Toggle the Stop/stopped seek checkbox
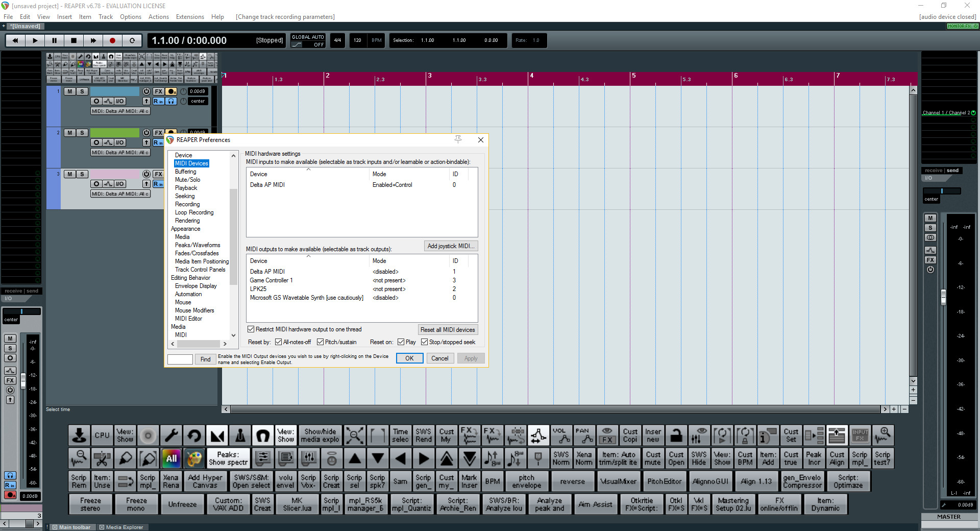980x531 pixels. coord(425,342)
